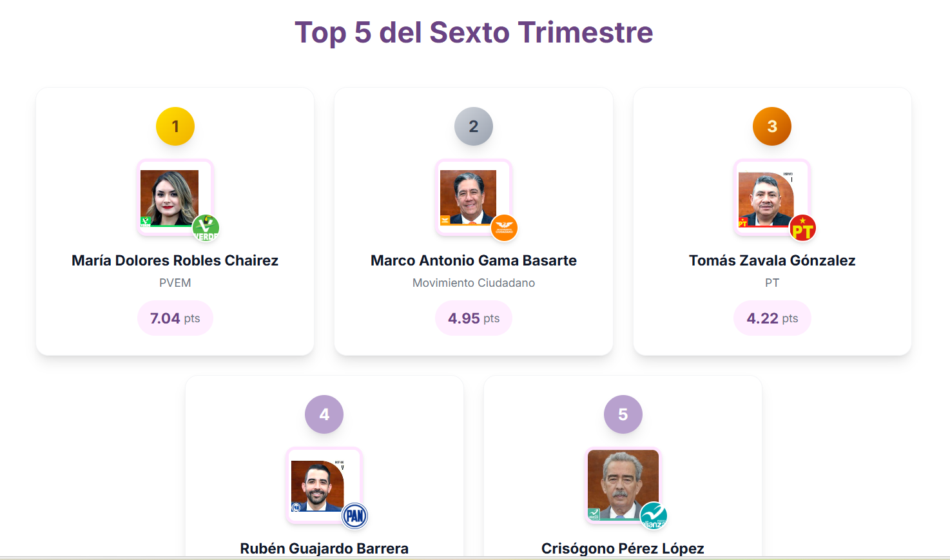Open María Dolores Robles Chairez photo

click(x=170, y=197)
